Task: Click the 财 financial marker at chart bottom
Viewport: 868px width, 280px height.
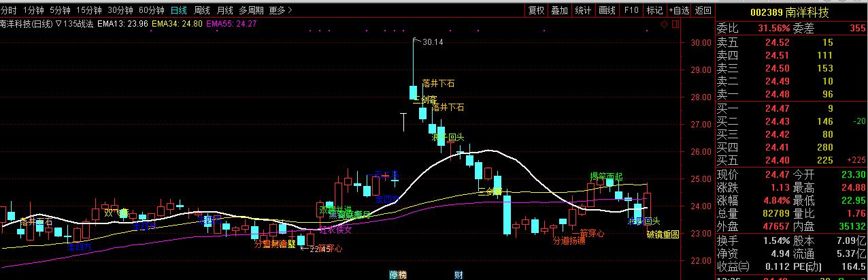Action: 459,275
